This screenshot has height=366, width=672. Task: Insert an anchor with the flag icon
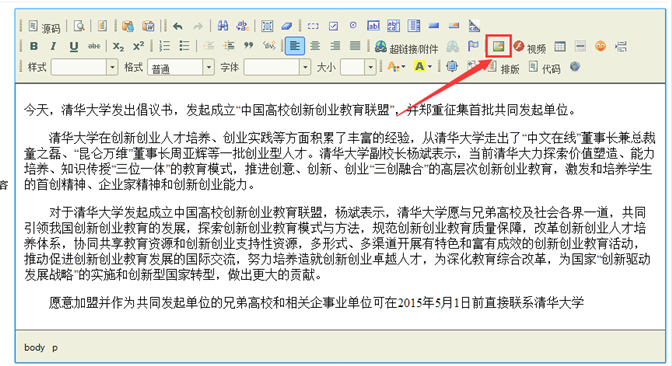coord(473,46)
